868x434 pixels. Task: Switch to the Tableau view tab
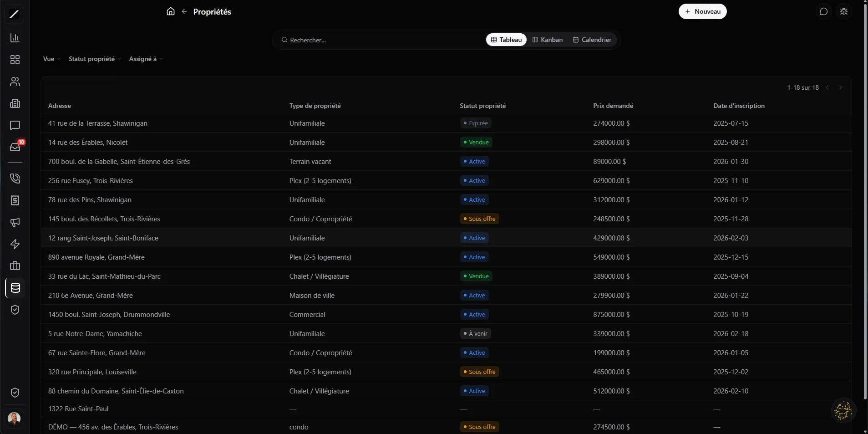[506, 40]
